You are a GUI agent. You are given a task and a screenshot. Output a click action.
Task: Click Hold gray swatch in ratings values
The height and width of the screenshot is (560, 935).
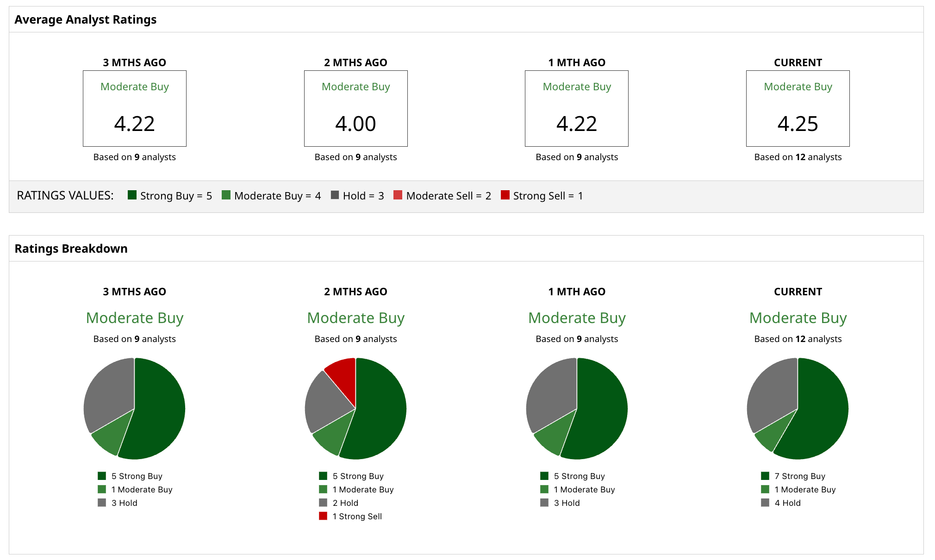coord(335,195)
